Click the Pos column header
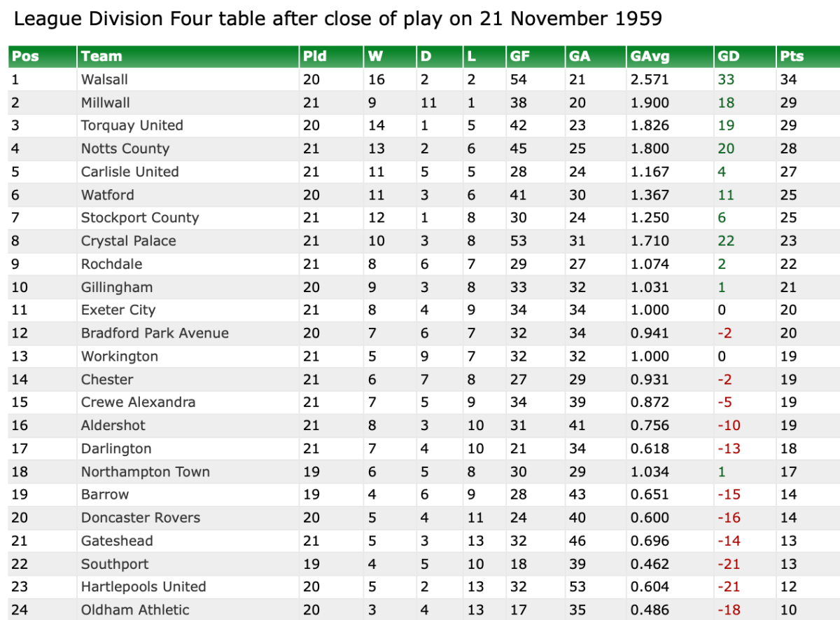Viewport: 840px width, 620px height. [25, 57]
